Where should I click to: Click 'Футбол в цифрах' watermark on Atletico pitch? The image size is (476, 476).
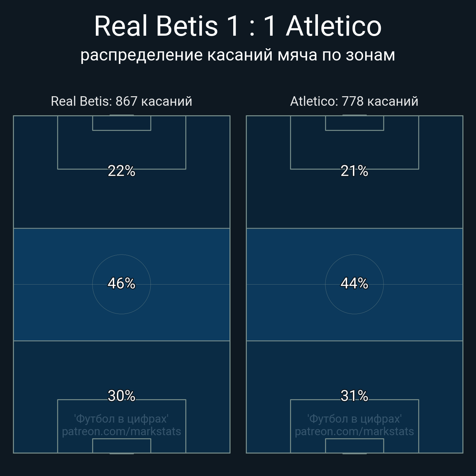click(354, 419)
